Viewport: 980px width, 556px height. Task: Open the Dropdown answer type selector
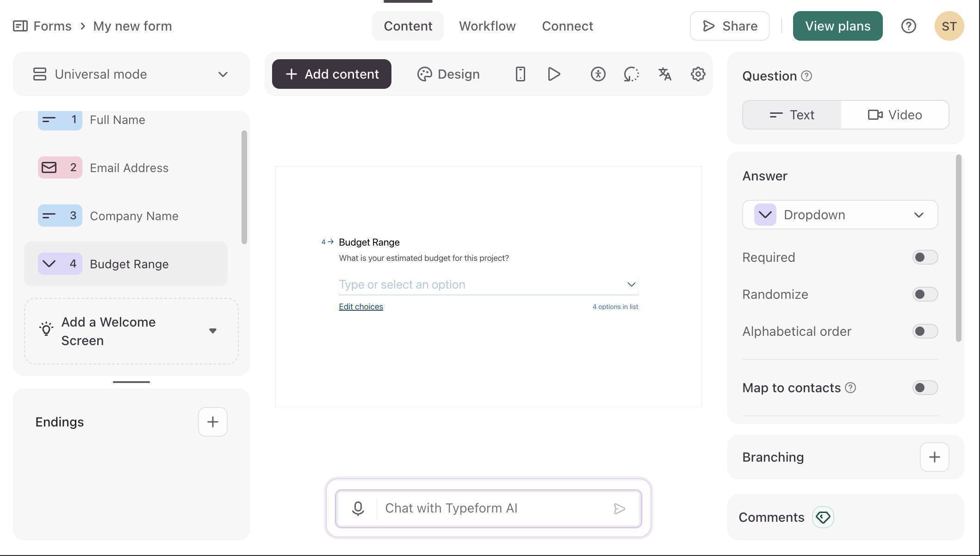tap(839, 215)
